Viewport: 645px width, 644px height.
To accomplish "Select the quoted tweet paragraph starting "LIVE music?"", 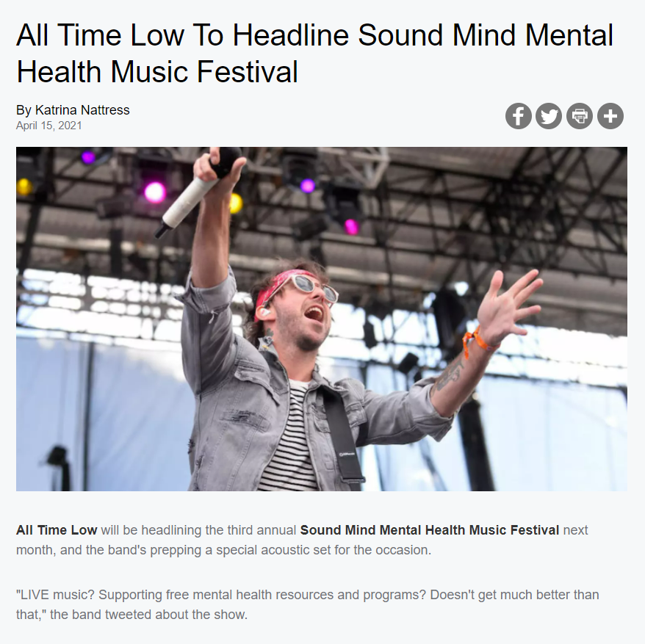I will tap(307, 604).
